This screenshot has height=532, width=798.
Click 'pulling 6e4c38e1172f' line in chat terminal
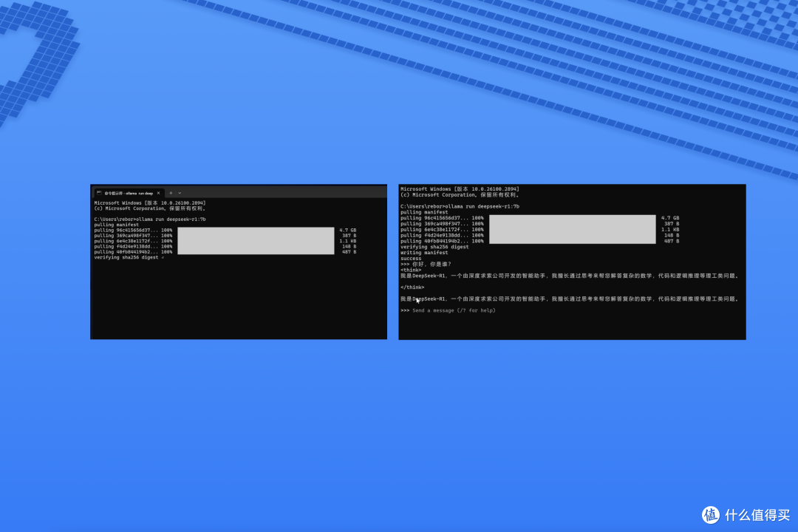pos(442,230)
